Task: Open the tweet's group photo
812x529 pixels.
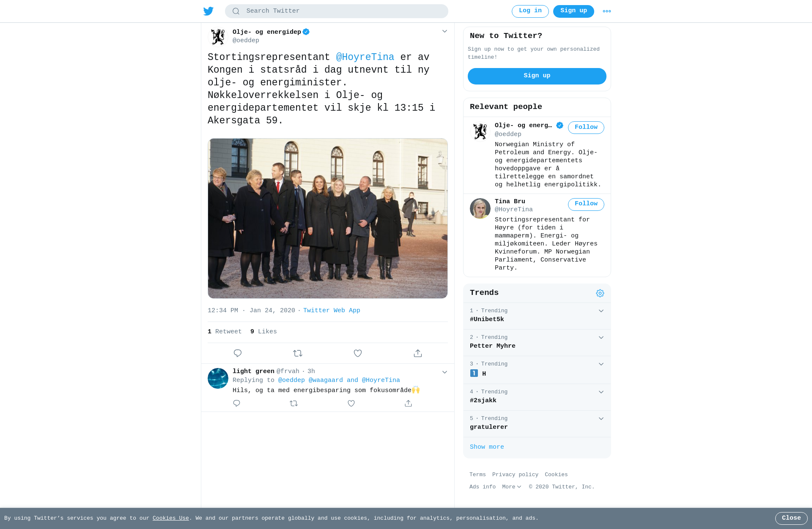Action: tap(328, 218)
